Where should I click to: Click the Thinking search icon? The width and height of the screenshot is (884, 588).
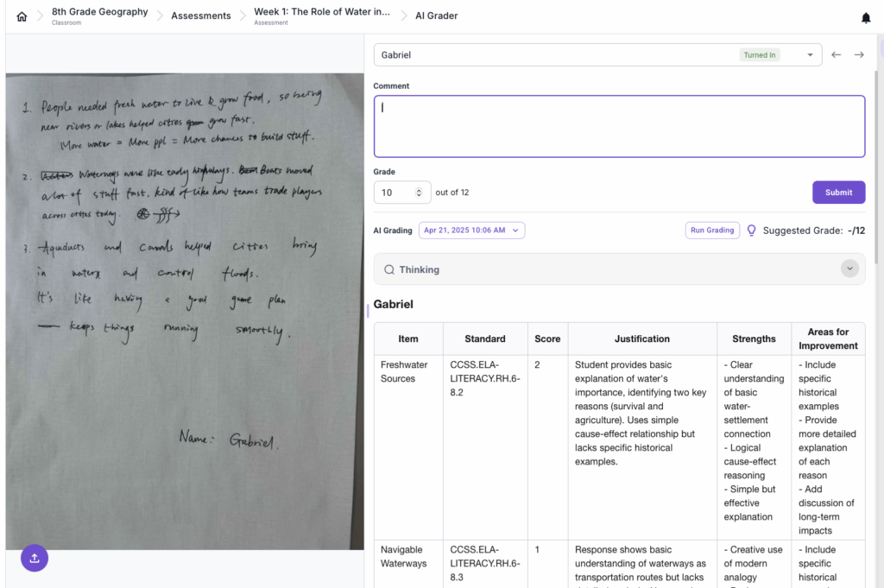click(x=389, y=269)
